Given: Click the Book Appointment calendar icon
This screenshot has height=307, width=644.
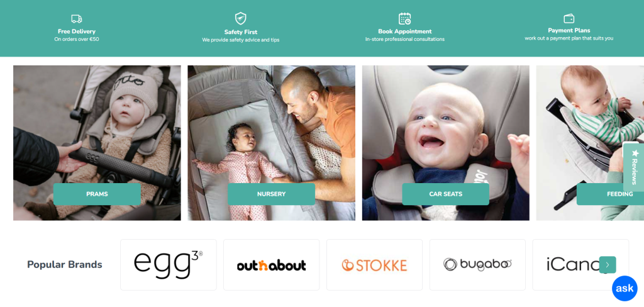Looking at the screenshot, I should pyautogui.click(x=404, y=19).
